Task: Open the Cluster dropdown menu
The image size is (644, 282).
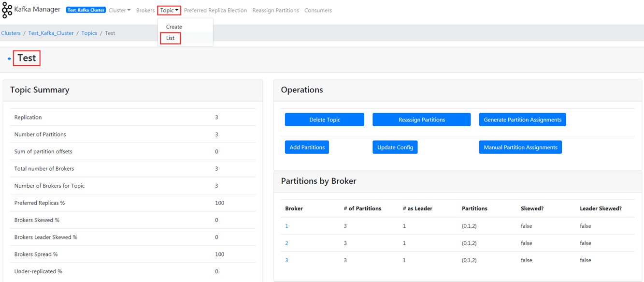Action: 119,10
